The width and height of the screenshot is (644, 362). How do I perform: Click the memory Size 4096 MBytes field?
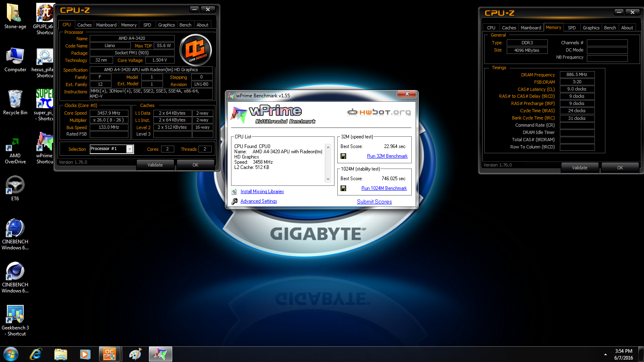pos(527,50)
